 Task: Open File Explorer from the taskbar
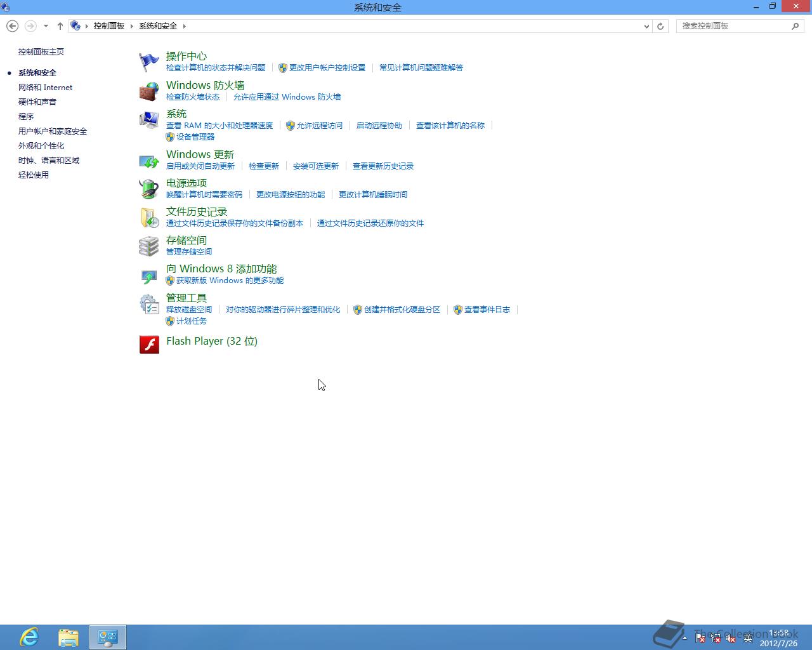click(69, 637)
